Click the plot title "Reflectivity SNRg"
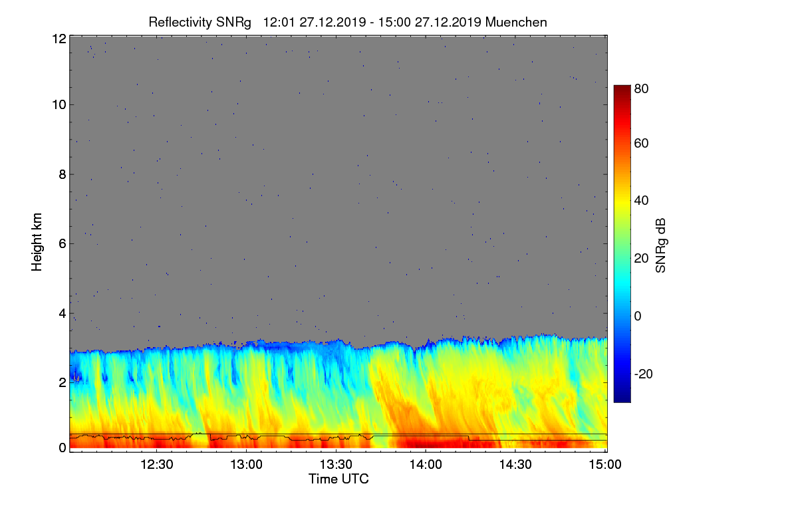 click(x=200, y=22)
